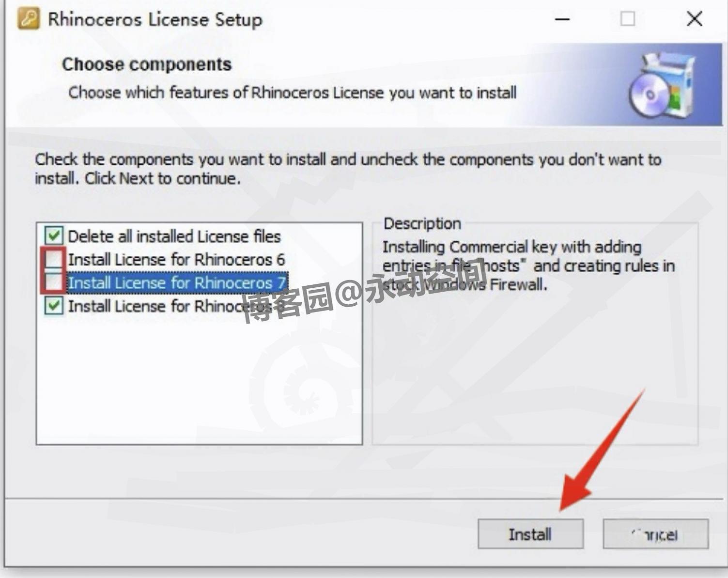Minimize the Rhinoceros License Setup window
Screen dimensions: 728x578
coord(562,19)
